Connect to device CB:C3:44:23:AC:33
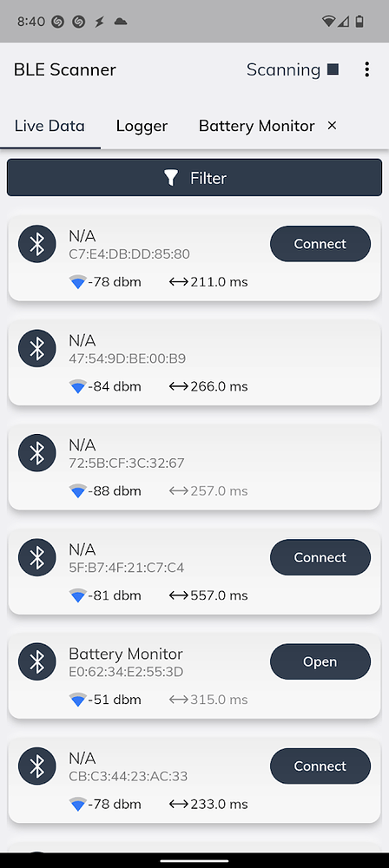 [320, 766]
